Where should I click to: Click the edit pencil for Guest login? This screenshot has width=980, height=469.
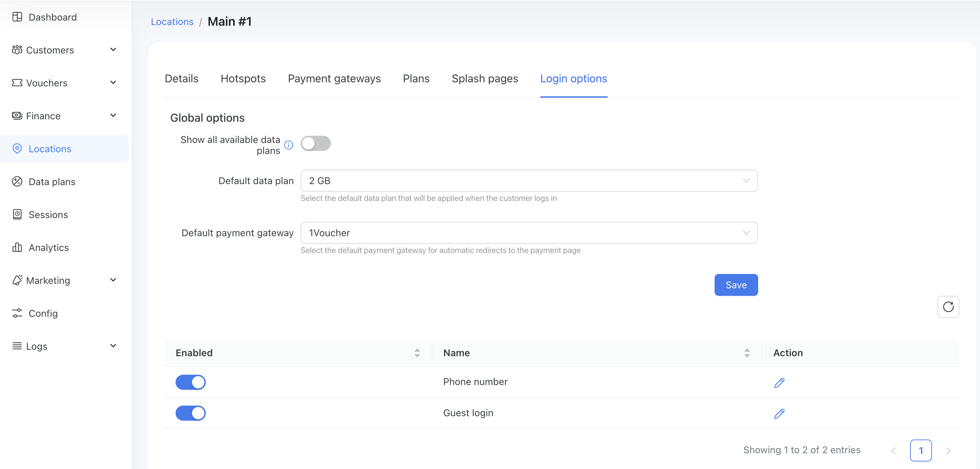click(x=779, y=413)
